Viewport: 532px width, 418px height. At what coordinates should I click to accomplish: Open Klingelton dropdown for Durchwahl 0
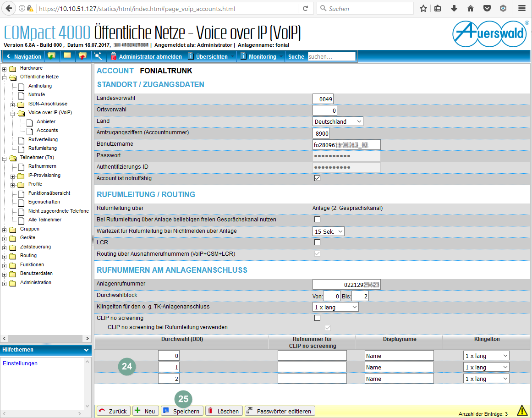click(x=486, y=356)
